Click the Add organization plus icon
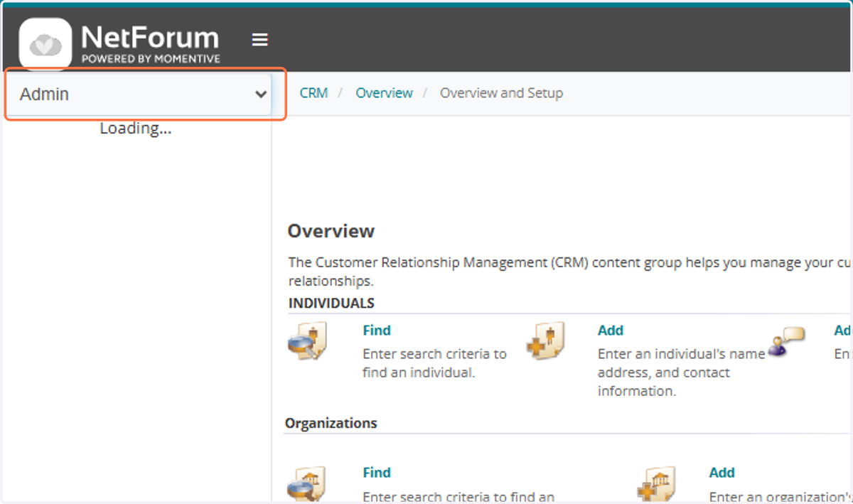Viewport: 853px width, 504px height. (655, 484)
